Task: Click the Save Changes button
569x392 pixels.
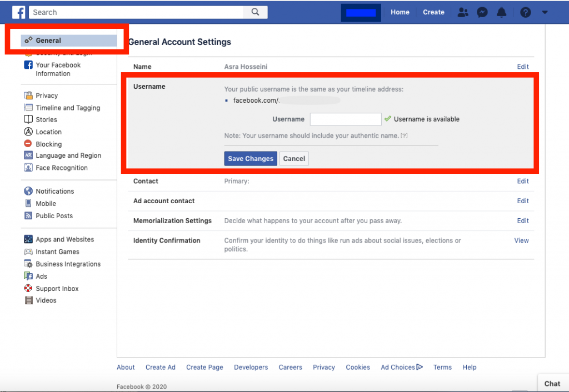Action: coord(250,158)
